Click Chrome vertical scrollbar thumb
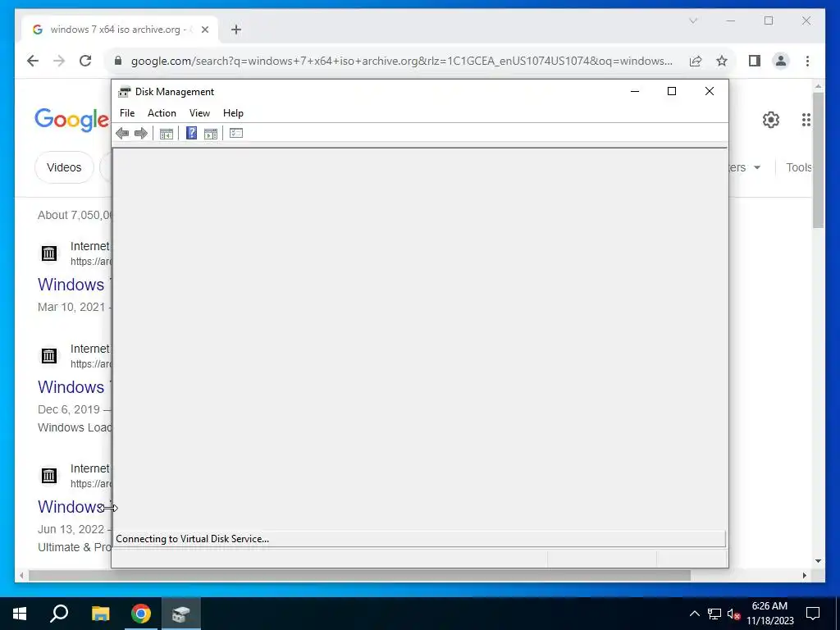840x630 pixels. pos(818,160)
